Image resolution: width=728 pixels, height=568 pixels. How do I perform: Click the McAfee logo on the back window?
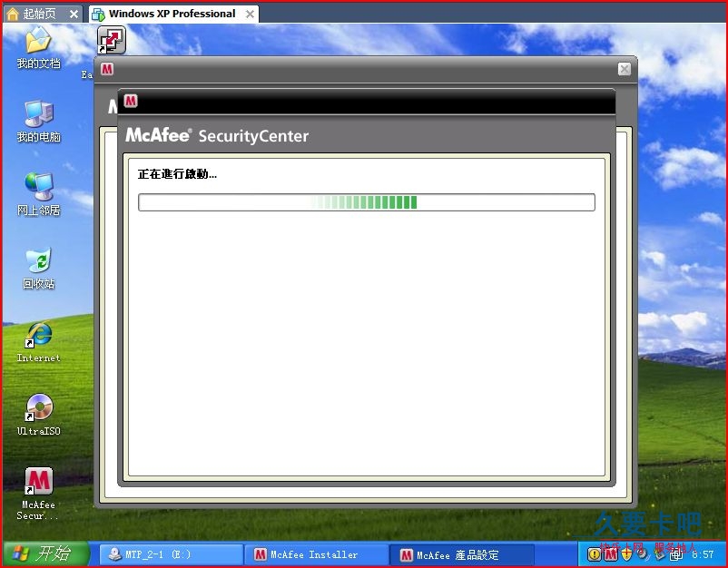[x=107, y=69]
